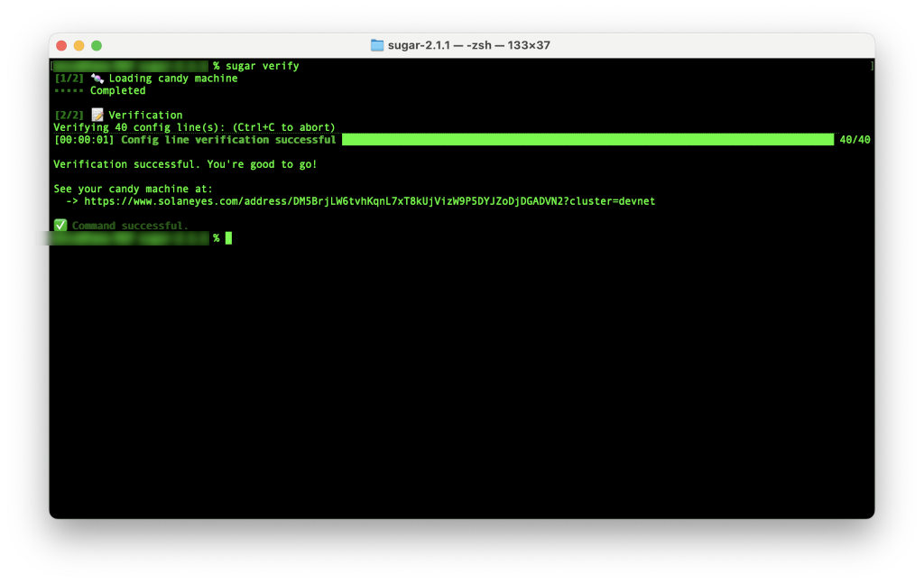Viewport: 924px width, 584px height.
Task: Click the memo emoji next to Verification
Action: pos(97,115)
